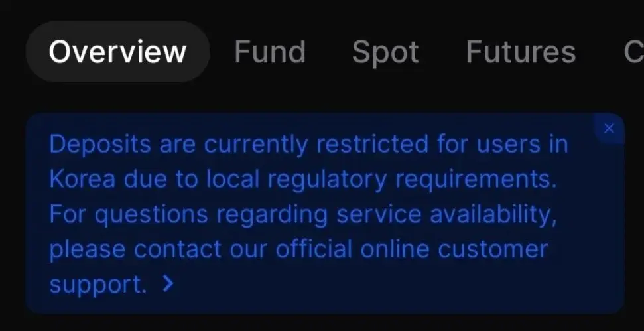Switch to the Fund tab
The height and width of the screenshot is (331, 644).
(270, 52)
